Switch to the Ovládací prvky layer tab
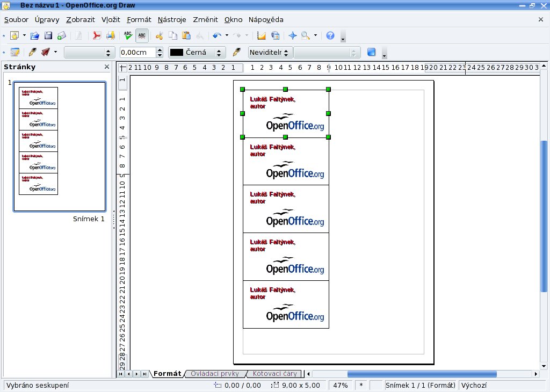The height and width of the screenshot is (392, 550). click(215, 374)
